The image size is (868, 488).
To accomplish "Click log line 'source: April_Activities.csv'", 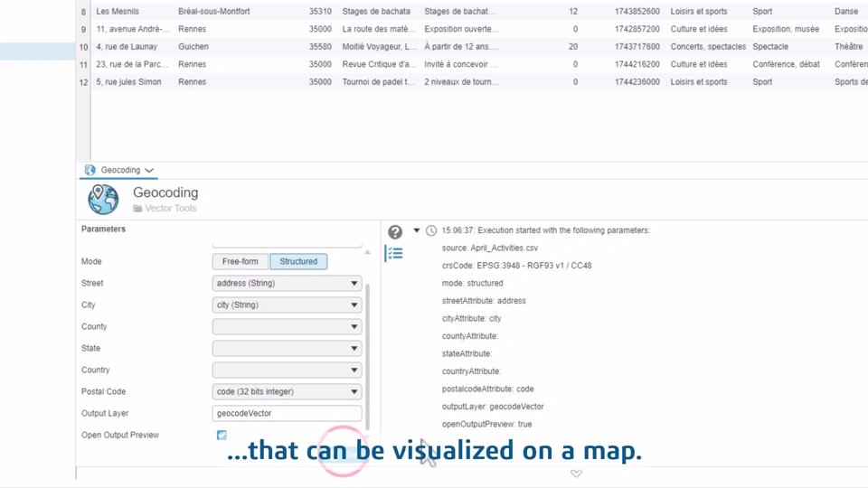I will [490, 248].
